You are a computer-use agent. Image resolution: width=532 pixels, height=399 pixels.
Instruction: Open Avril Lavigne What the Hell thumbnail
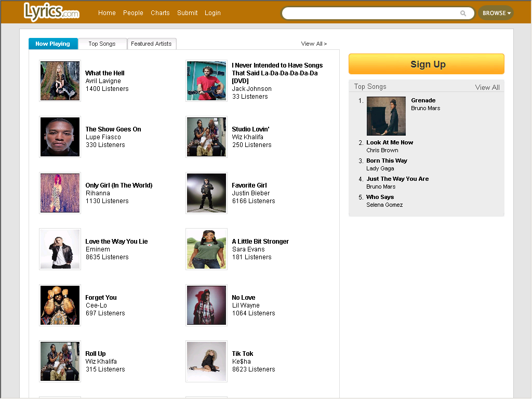tap(60, 81)
